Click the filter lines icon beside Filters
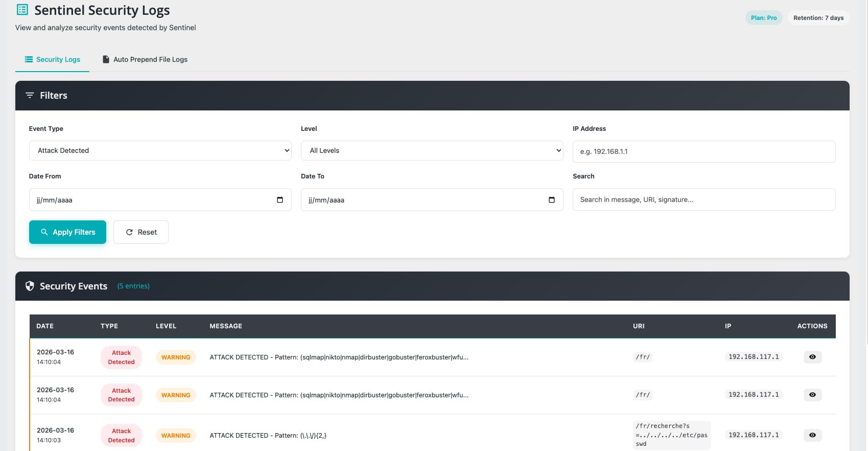 [x=30, y=96]
